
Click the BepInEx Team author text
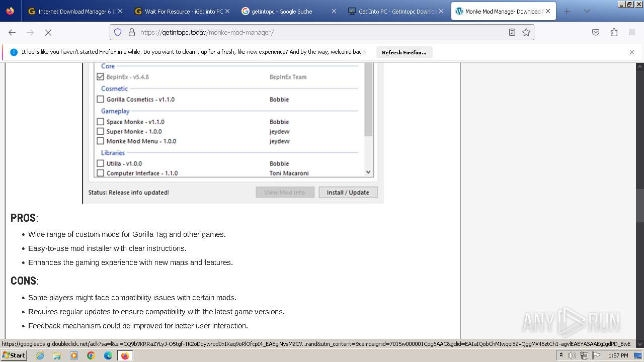click(288, 77)
